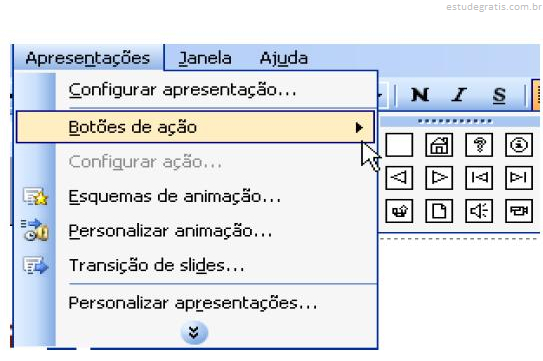Select the Return action button
Viewport: 543px width, 361px height.
click(x=399, y=211)
